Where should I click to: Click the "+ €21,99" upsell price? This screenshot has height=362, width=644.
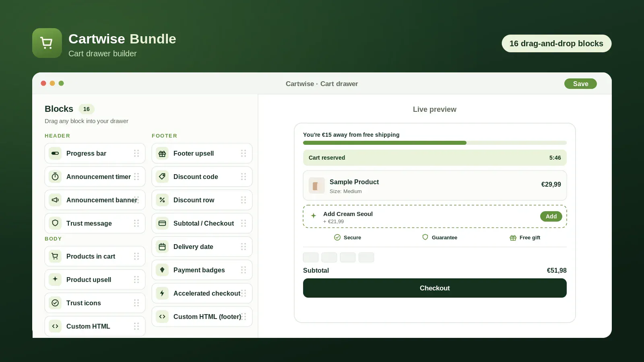[334, 222]
